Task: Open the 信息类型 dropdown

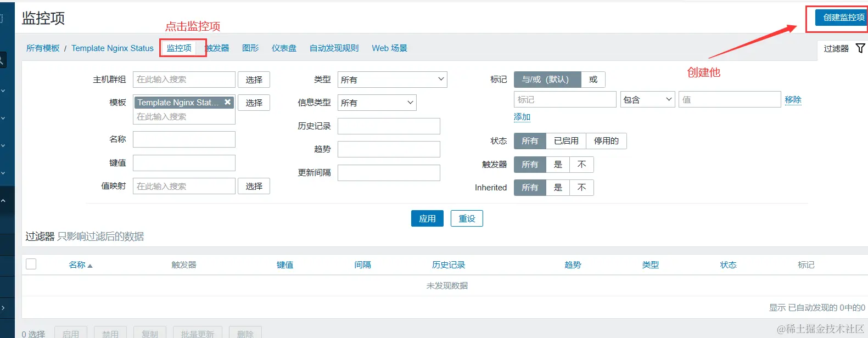Action: (x=377, y=103)
